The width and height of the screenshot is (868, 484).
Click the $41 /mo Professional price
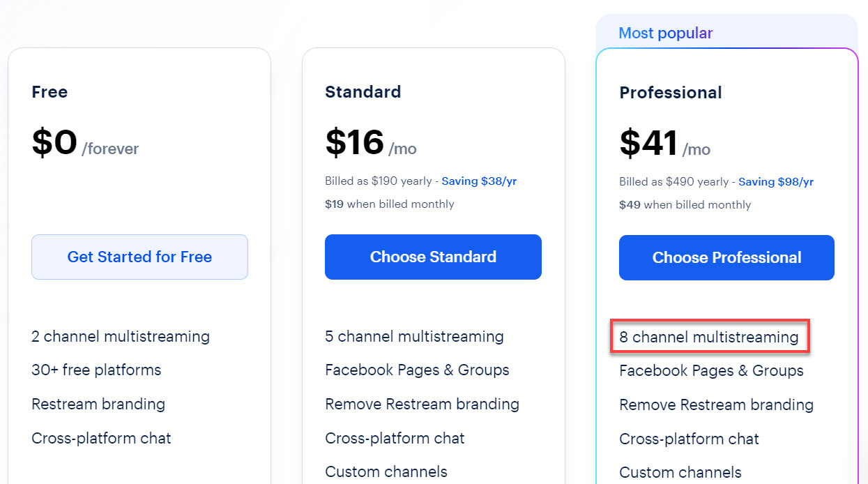click(665, 144)
